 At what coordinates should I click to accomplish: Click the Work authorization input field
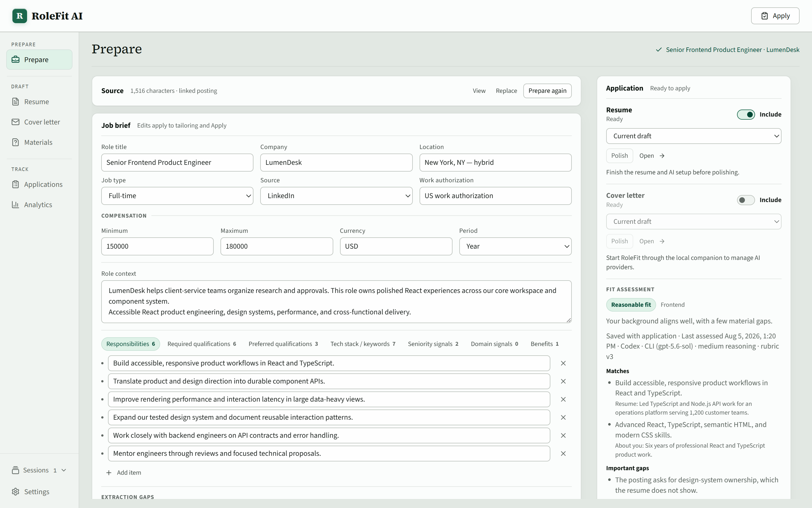(495, 196)
